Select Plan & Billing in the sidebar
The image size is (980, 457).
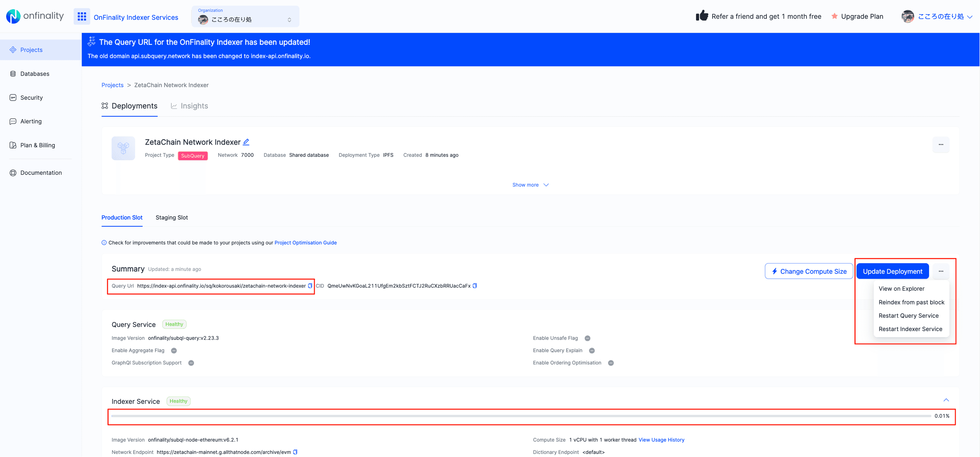pos(37,145)
